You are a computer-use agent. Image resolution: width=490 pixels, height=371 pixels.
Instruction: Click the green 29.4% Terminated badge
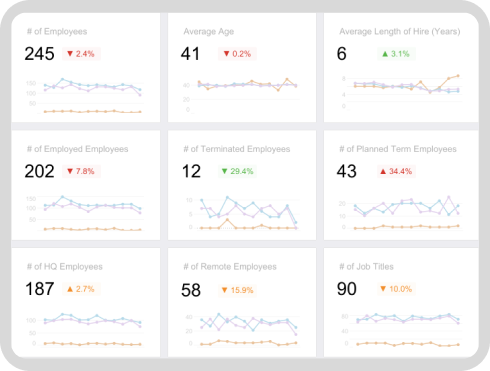coord(237,171)
